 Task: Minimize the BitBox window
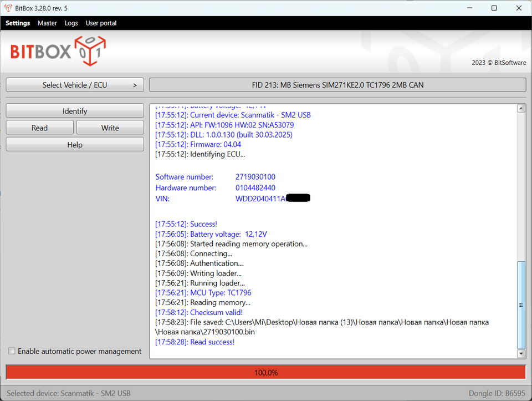click(468, 8)
